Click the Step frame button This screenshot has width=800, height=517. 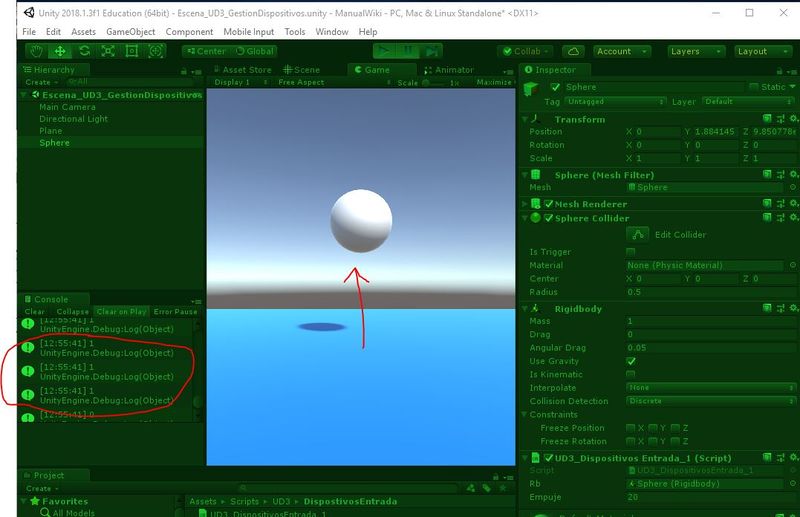(431, 51)
